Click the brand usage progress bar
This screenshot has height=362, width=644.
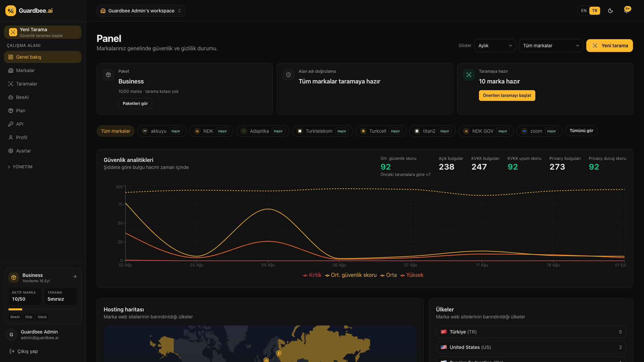[x=43, y=309]
